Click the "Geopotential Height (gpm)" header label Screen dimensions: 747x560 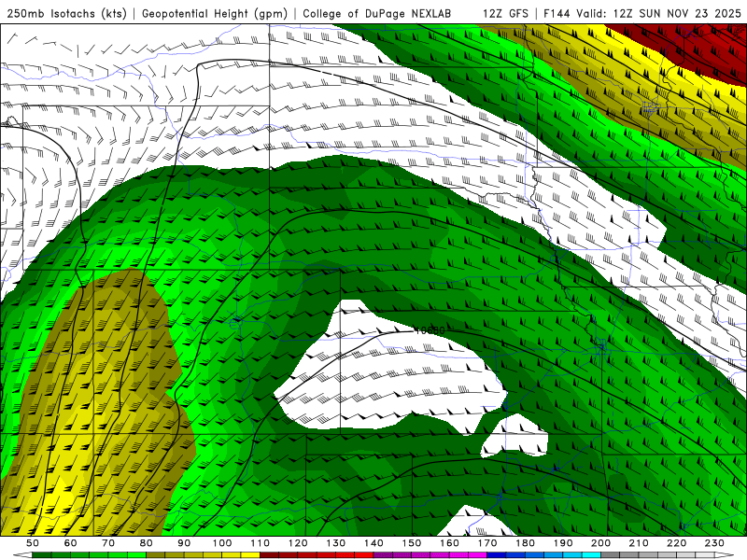(215, 13)
